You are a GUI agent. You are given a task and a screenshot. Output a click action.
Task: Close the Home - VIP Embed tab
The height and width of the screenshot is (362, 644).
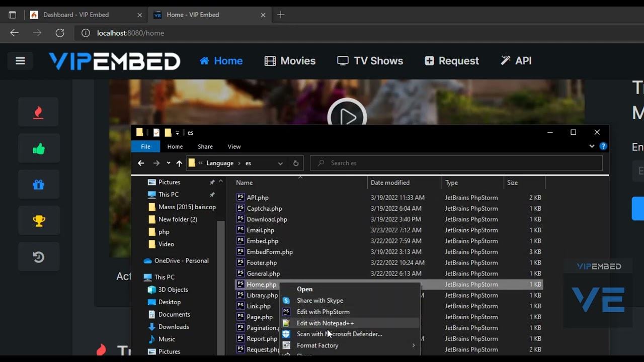[263, 15]
